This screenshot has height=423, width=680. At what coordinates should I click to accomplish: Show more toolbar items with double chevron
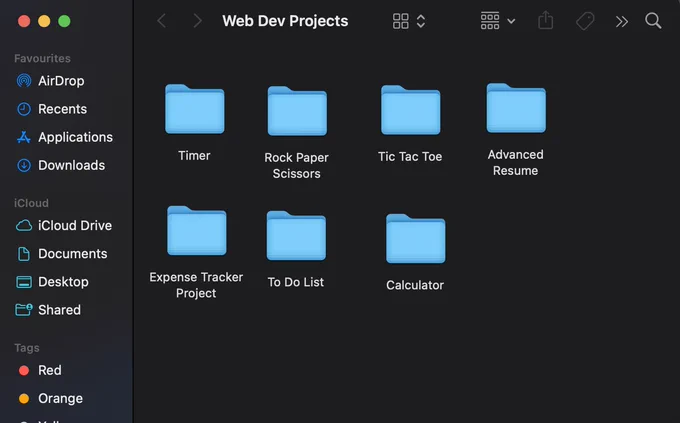click(x=622, y=21)
